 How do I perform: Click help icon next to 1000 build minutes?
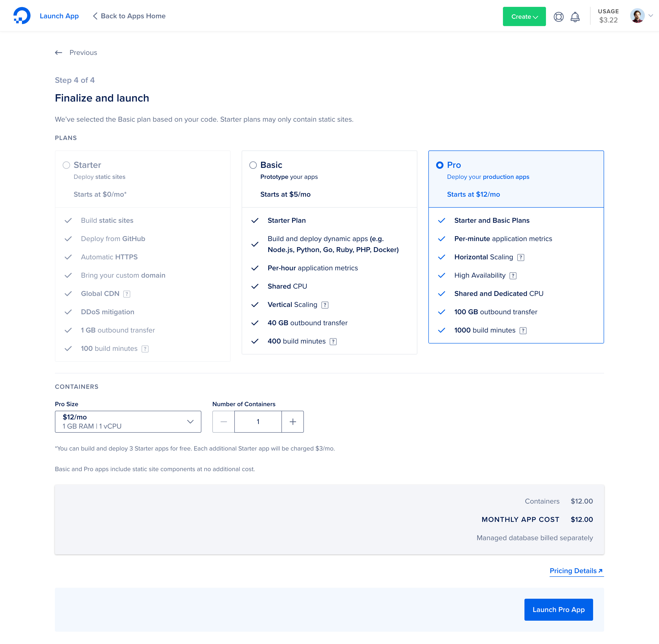coord(523,330)
